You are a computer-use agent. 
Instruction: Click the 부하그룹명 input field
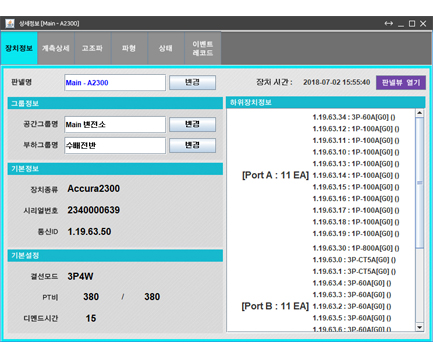tap(115, 145)
